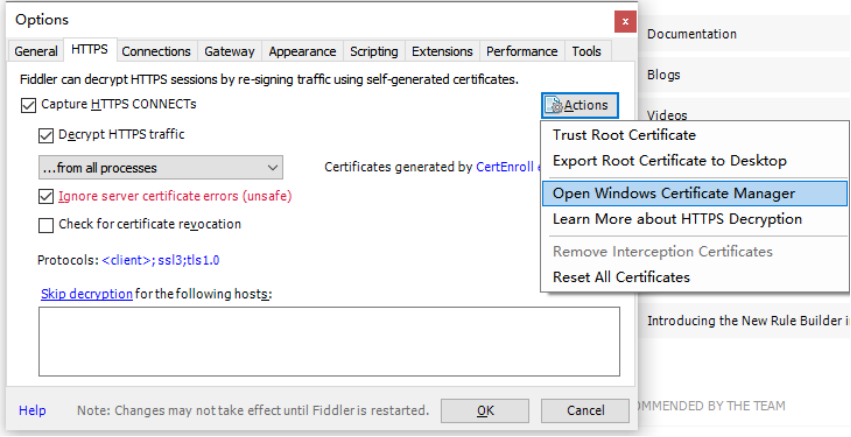
Task: Close the Options dialog with the red X
Action: point(625,22)
